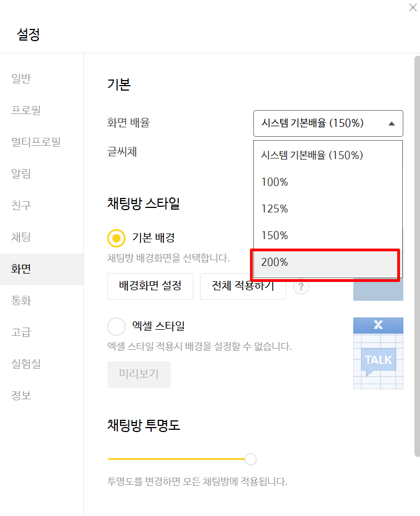Close the settings window
The width and height of the screenshot is (420, 516).
click(x=413, y=7)
